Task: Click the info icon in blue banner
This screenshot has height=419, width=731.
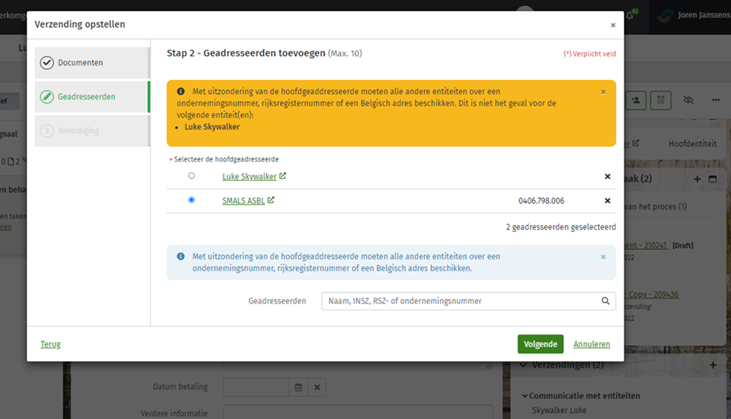Action: (x=181, y=256)
